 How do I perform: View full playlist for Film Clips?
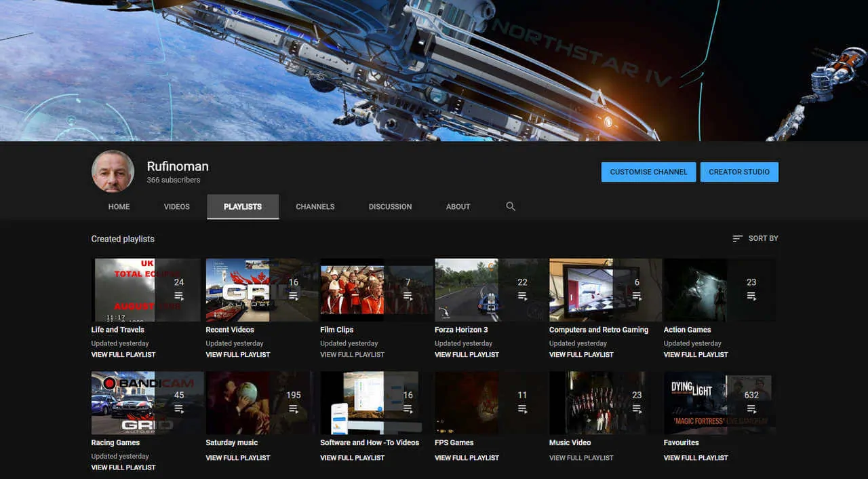(353, 355)
